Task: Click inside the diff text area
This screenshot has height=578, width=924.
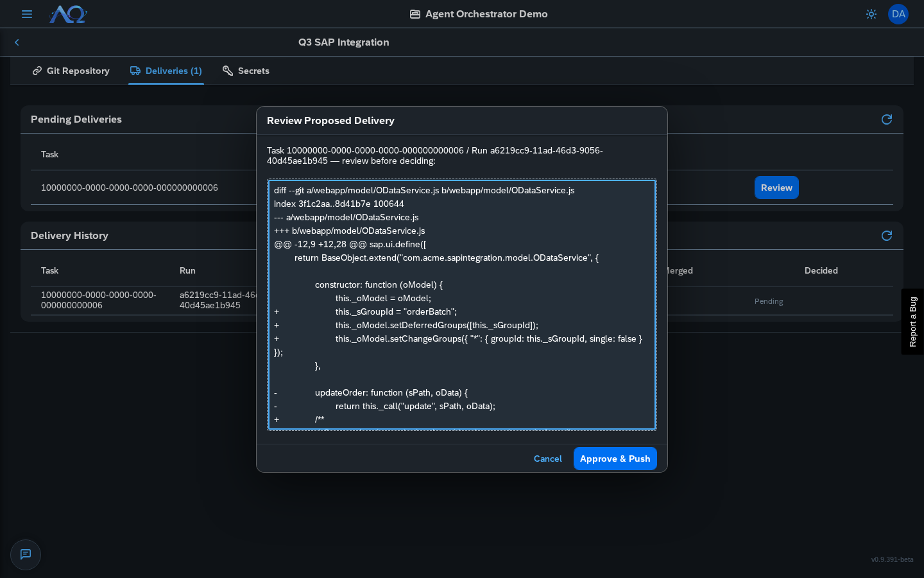Action: 462,304
